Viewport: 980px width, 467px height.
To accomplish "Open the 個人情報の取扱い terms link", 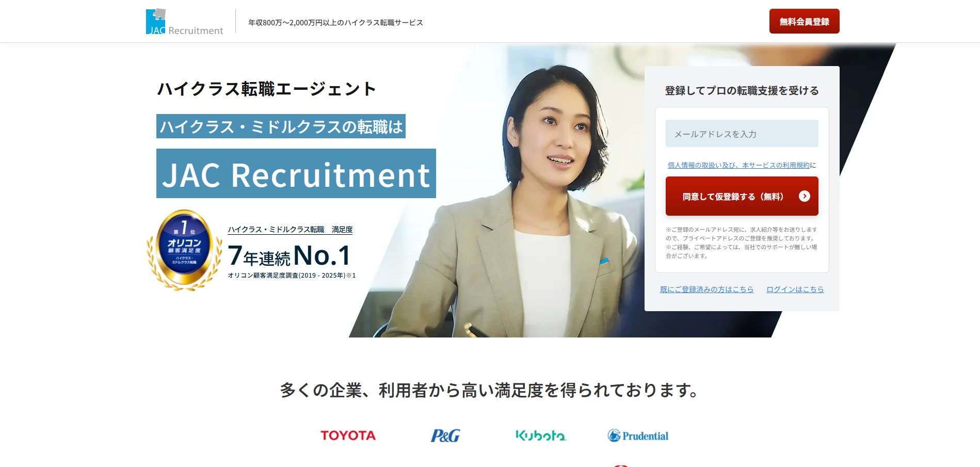I will click(738, 165).
